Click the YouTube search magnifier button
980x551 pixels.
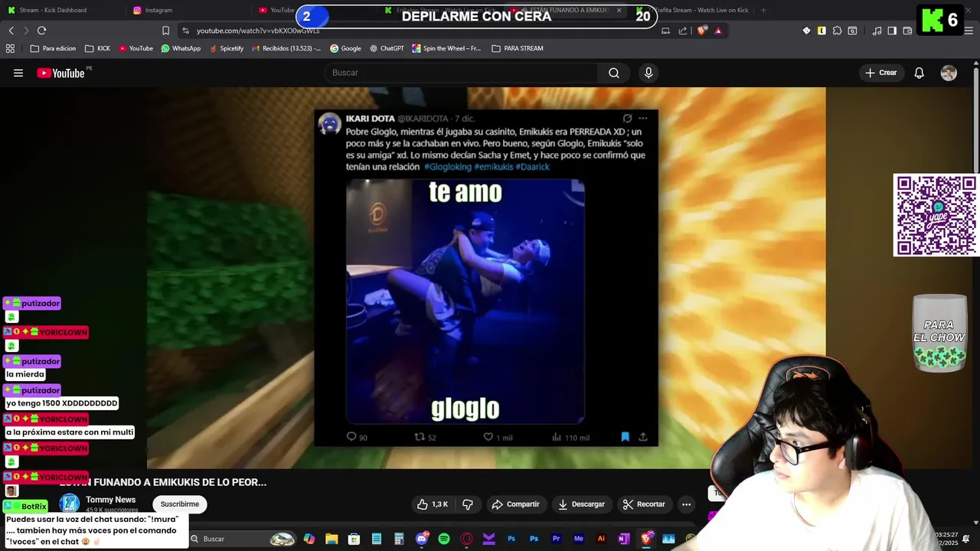click(614, 73)
